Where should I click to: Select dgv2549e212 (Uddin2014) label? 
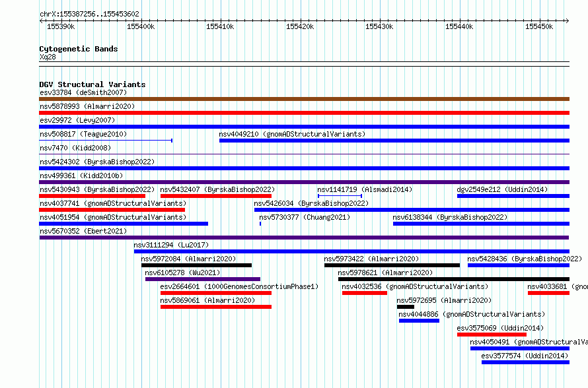coord(502,189)
